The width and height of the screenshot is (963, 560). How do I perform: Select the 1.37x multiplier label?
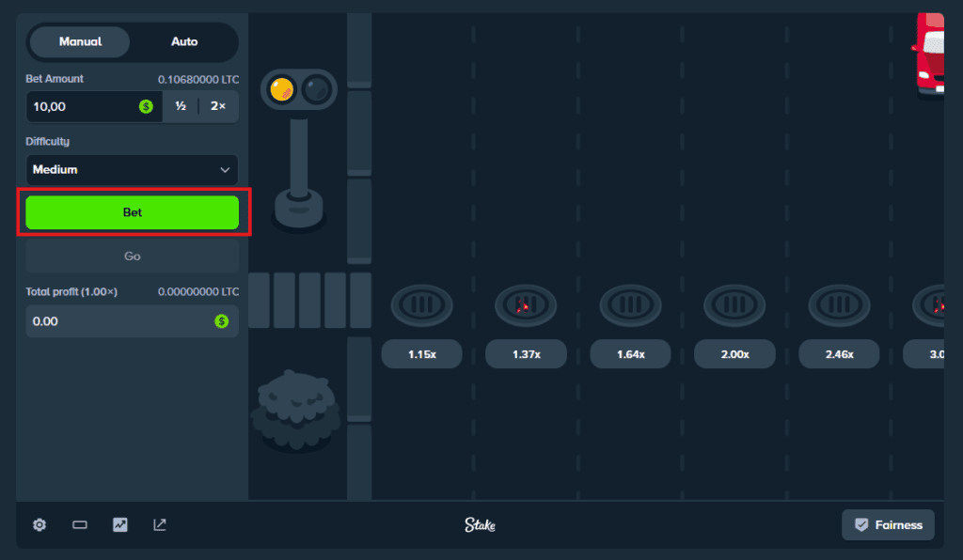526,354
